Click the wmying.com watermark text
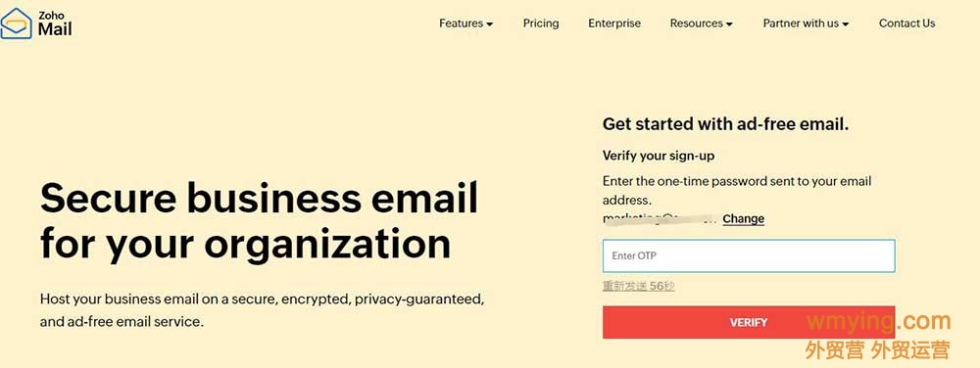980x368 pixels. tap(878, 321)
